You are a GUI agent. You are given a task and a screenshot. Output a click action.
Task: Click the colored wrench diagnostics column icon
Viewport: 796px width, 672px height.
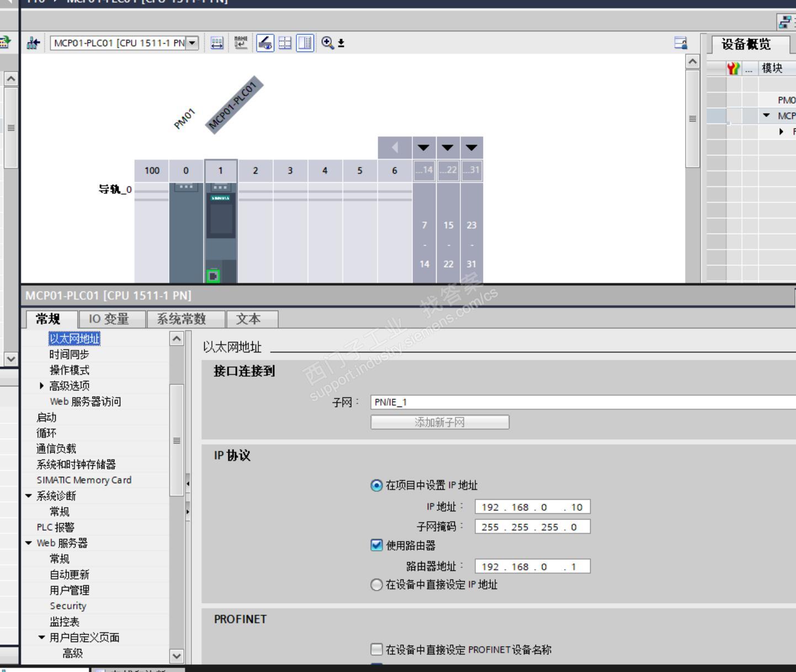733,68
